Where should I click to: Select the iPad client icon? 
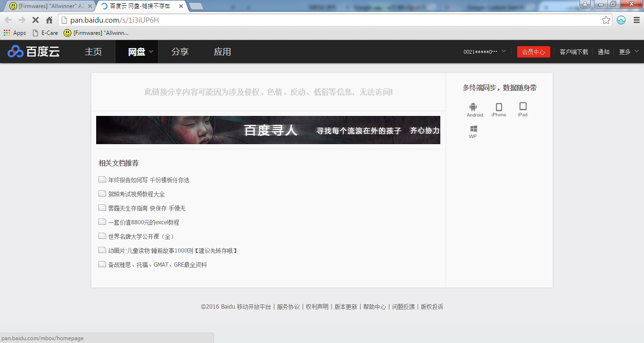pos(522,110)
